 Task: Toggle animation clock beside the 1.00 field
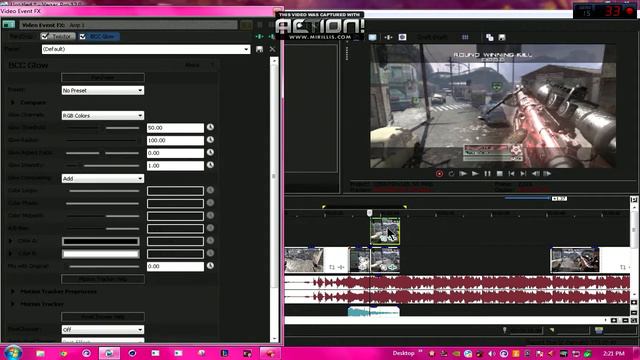[210, 165]
